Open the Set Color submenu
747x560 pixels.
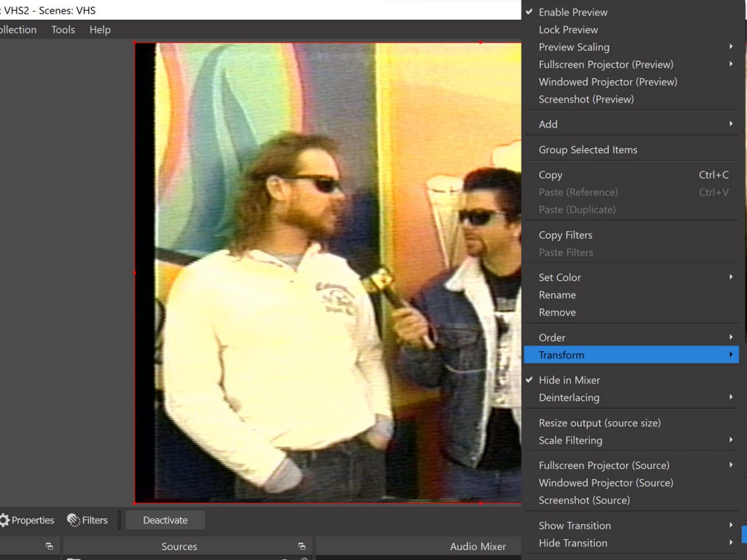tap(560, 278)
